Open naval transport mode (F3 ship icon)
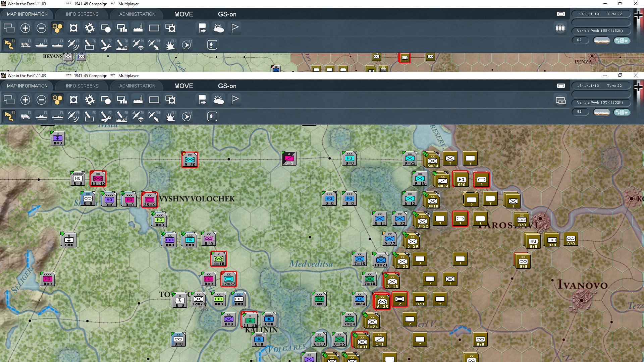 (42, 116)
